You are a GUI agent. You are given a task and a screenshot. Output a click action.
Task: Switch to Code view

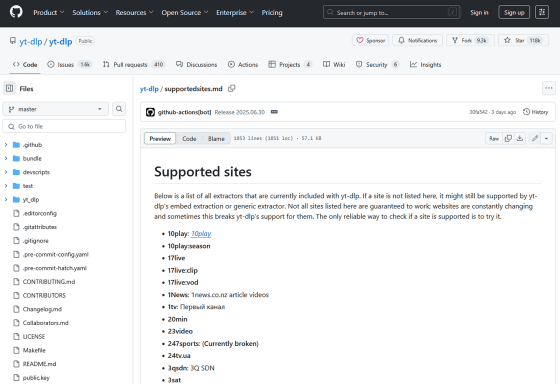[189, 139]
